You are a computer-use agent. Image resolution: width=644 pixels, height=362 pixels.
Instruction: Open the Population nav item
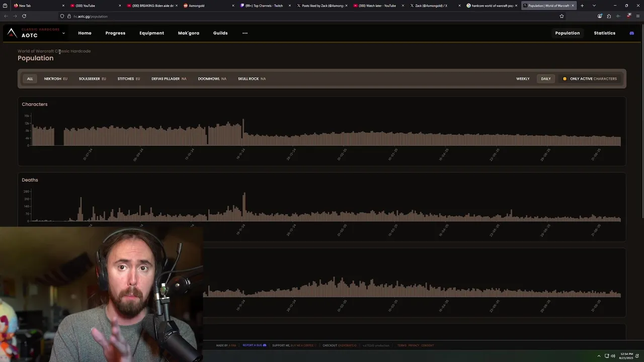568,33
